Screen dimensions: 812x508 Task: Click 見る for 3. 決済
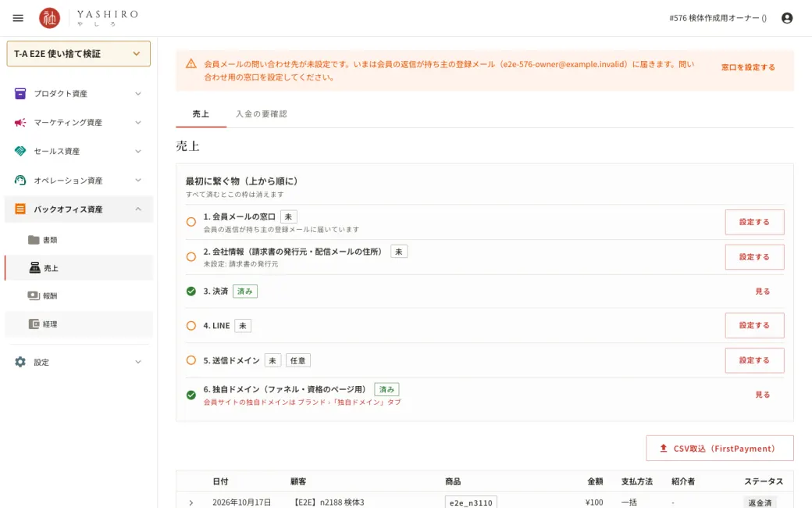762,292
